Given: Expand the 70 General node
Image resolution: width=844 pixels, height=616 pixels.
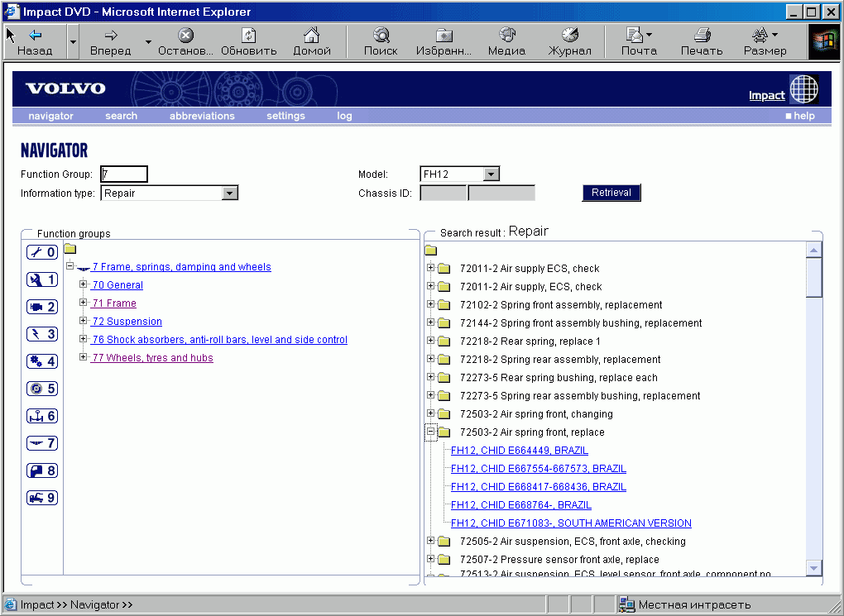Looking at the screenshot, I should click(x=83, y=284).
